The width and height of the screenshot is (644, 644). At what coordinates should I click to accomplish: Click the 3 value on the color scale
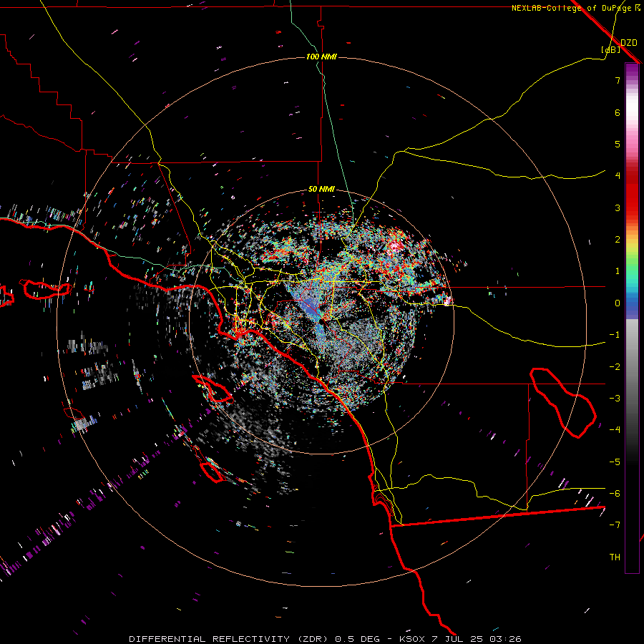click(x=618, y=208)
